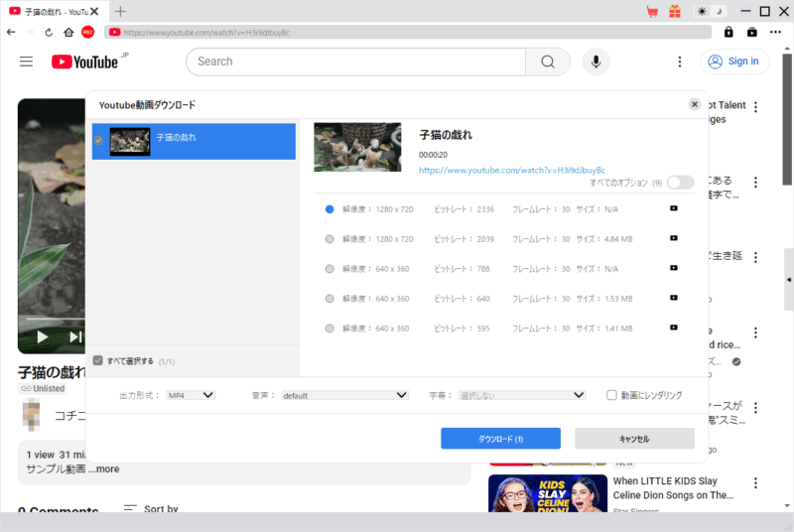Expand description with ...more
The image size is (794, 532).
pos(104,468)
